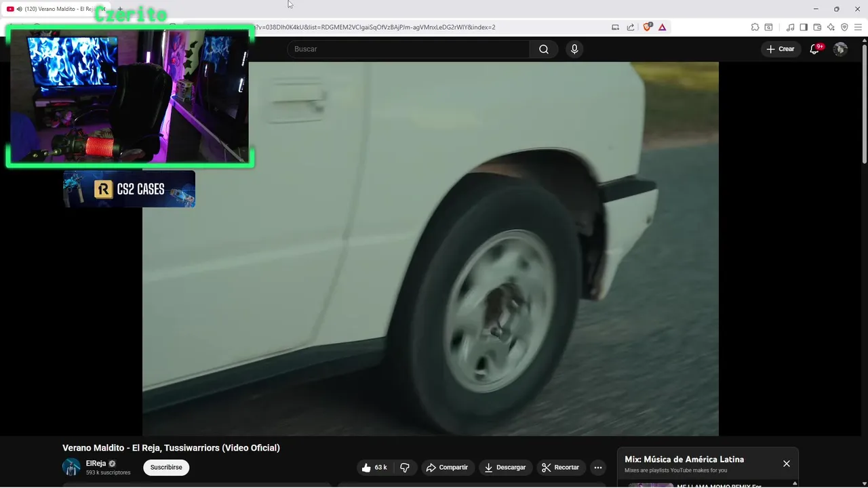This screenshot has width=868, height=488.
Task: Open the browser hamburger main menu
Action: pyautogui.click(x=858, y=27)
